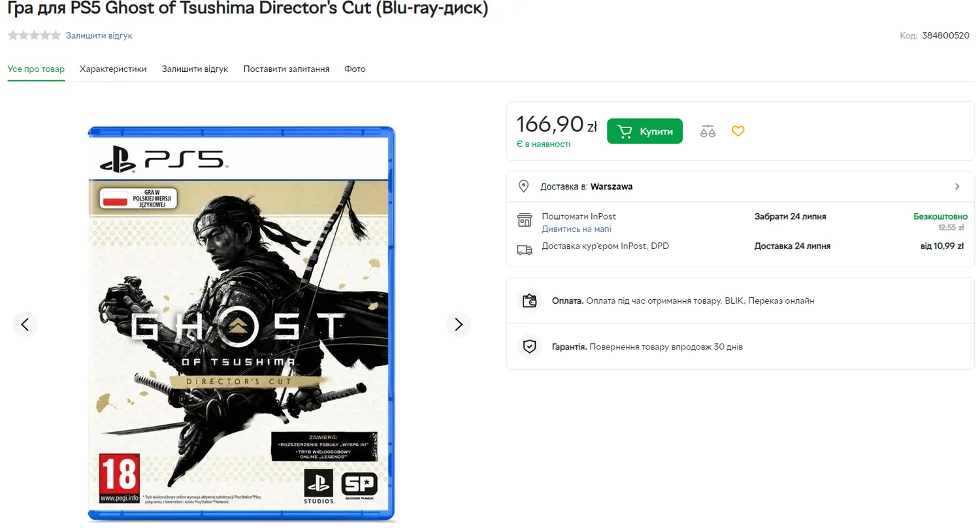Show previous product photo
The width and height of the screenshot is (980, 528).
(25, 324)
